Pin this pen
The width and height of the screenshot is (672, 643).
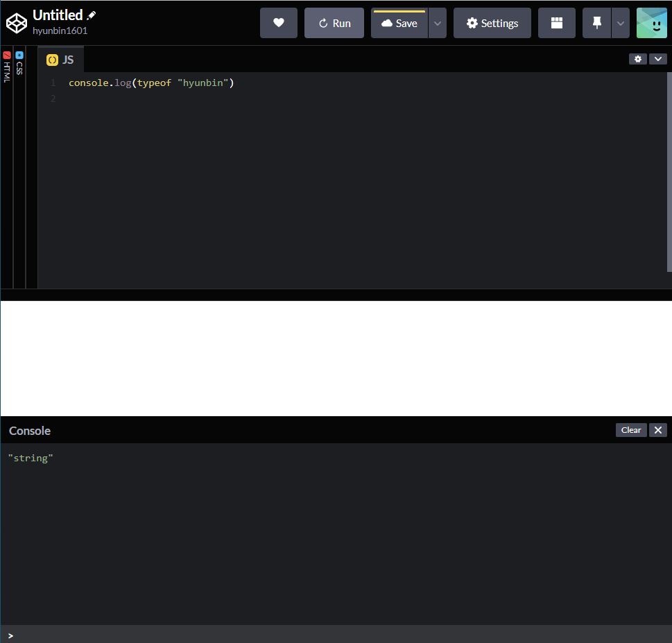click(596, 23)
